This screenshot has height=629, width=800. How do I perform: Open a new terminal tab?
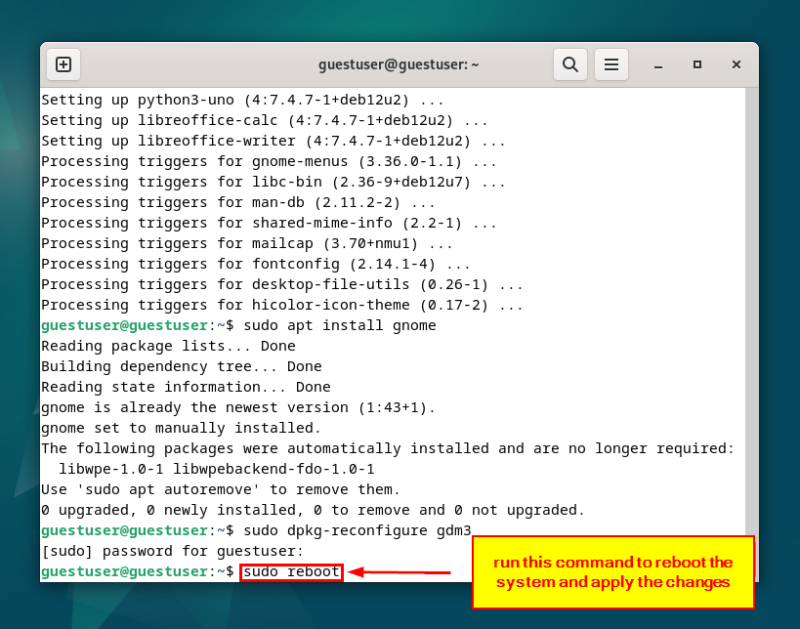pos(63,64)
